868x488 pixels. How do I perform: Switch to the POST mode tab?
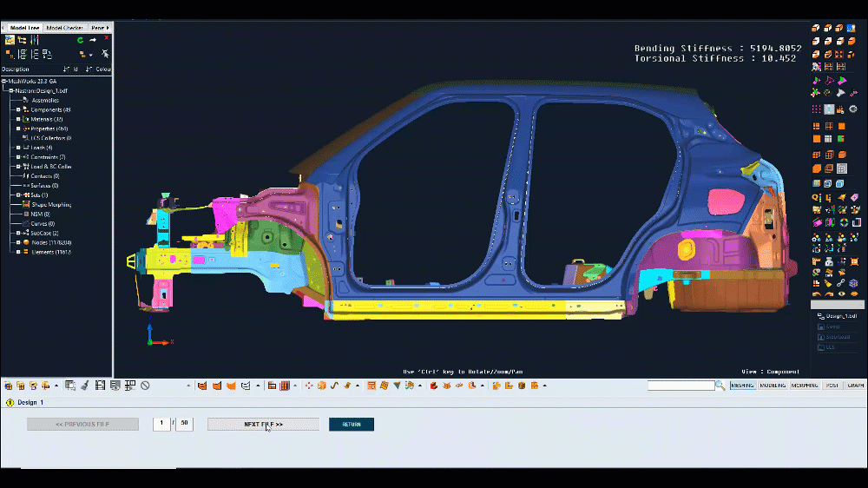pos(832,386)
